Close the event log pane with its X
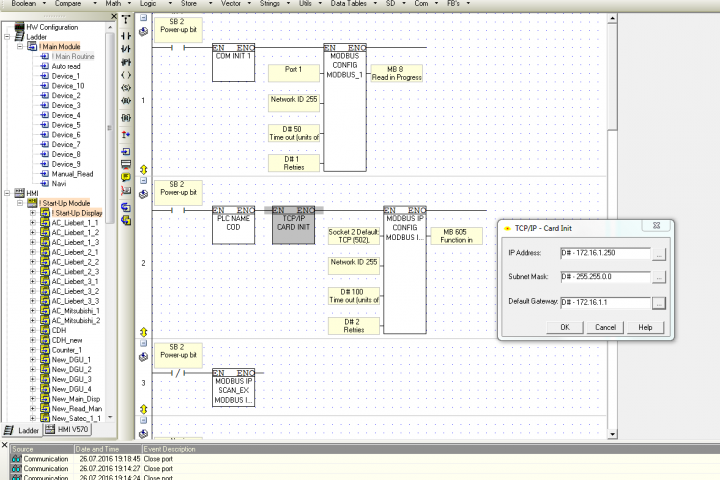Viewport: 720px width, 480px height. (4, 445)
